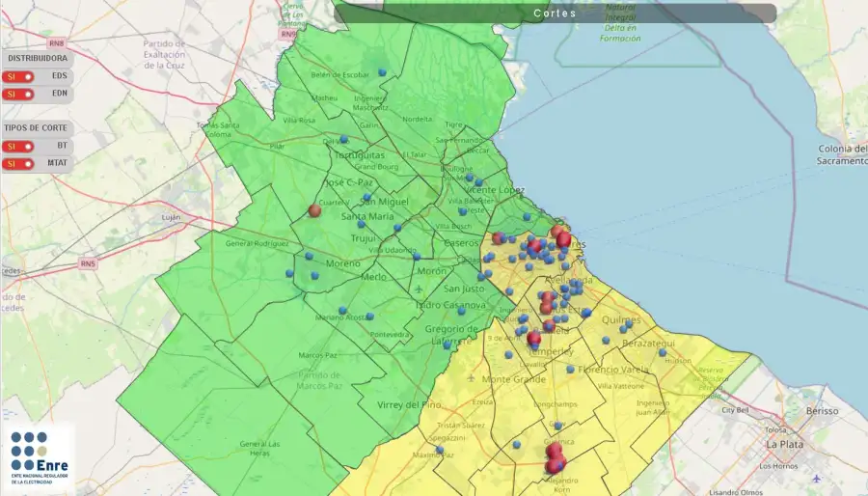
Task: Click the General Las Heras label
Action: point(259,449)
